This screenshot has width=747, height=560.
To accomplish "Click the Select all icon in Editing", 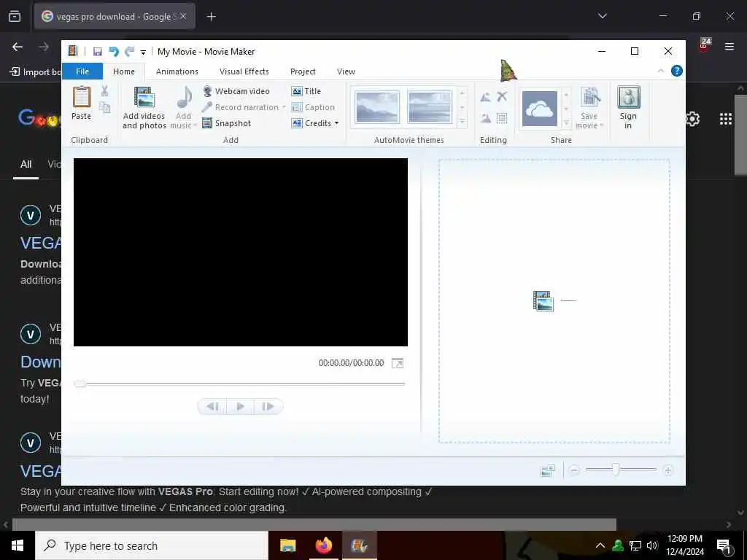I will (x=502, y=118).
